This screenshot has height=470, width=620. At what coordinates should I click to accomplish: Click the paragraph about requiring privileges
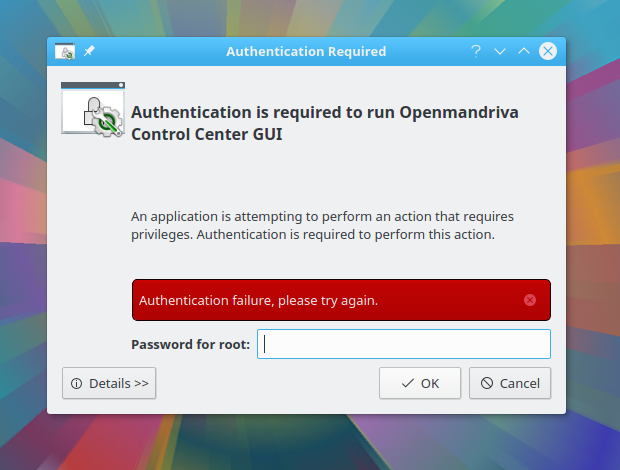point(322,225)
